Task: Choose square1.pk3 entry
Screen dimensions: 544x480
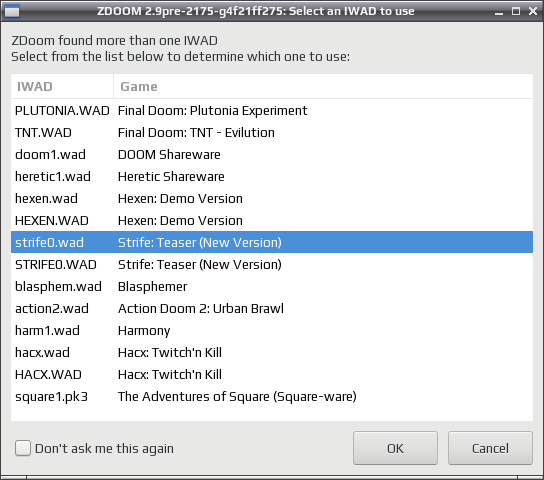Action: coord(272,396)
